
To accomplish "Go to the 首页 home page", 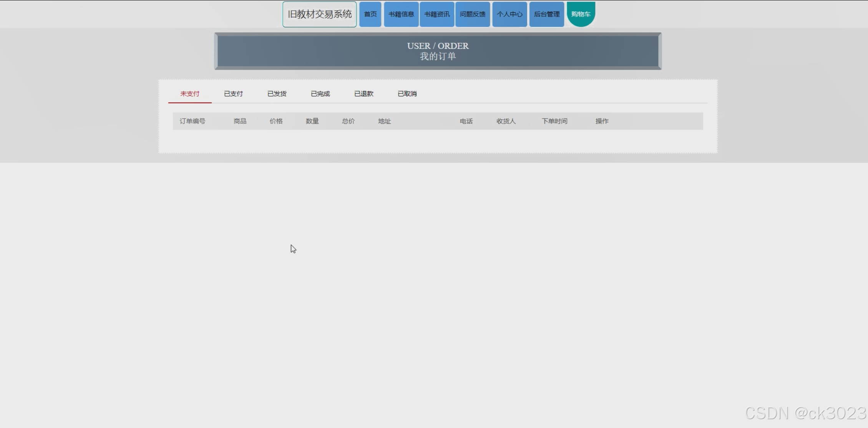I will coord(370,14).
